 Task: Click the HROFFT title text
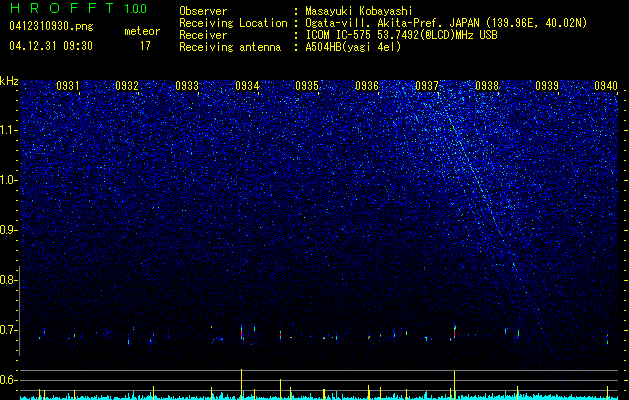pos(63,8)
